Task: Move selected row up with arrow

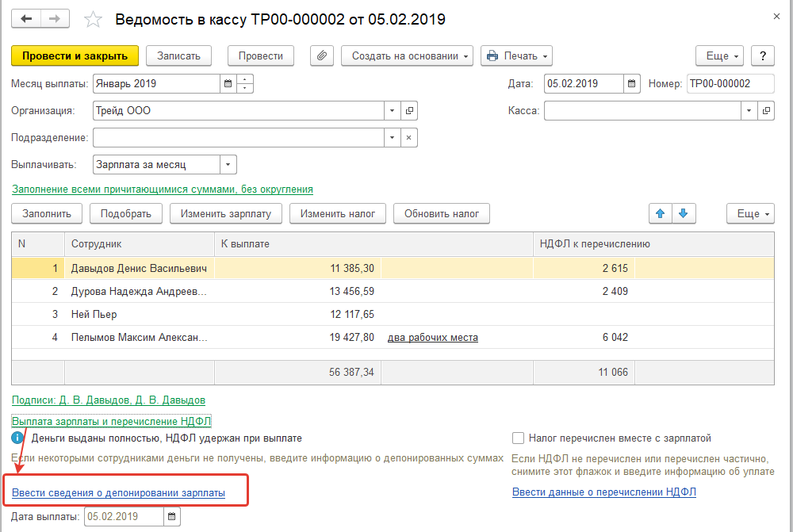Action: click(660, 213)
